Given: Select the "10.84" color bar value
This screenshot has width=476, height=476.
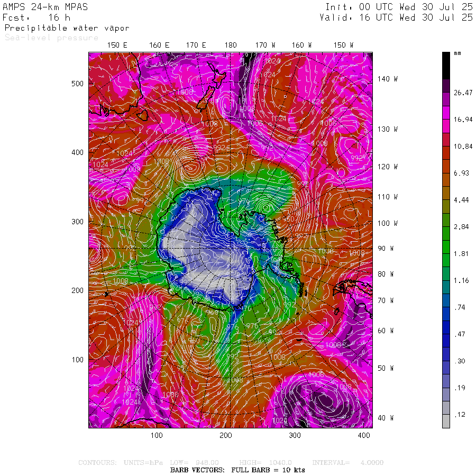Looking at the screenshot, I should click(463, 147).
